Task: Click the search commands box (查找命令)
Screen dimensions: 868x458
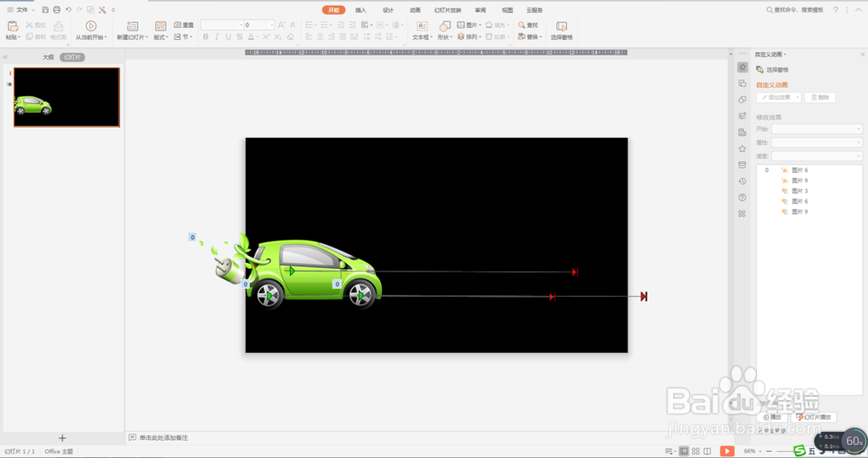Action: click(x=795, y=10)
